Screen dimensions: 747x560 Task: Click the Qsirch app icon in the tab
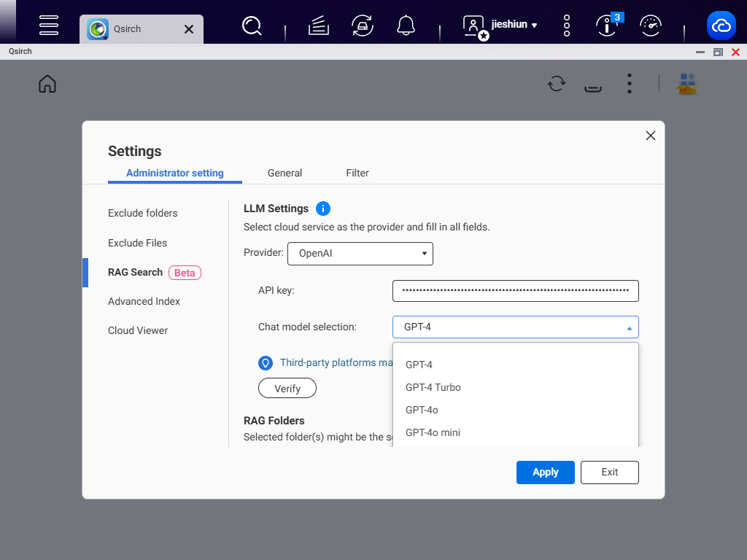[x=98, y=29]
